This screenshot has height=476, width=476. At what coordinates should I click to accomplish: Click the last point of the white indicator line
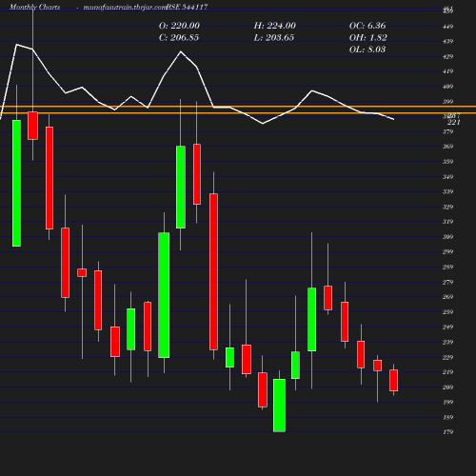(x=394, y=119)
